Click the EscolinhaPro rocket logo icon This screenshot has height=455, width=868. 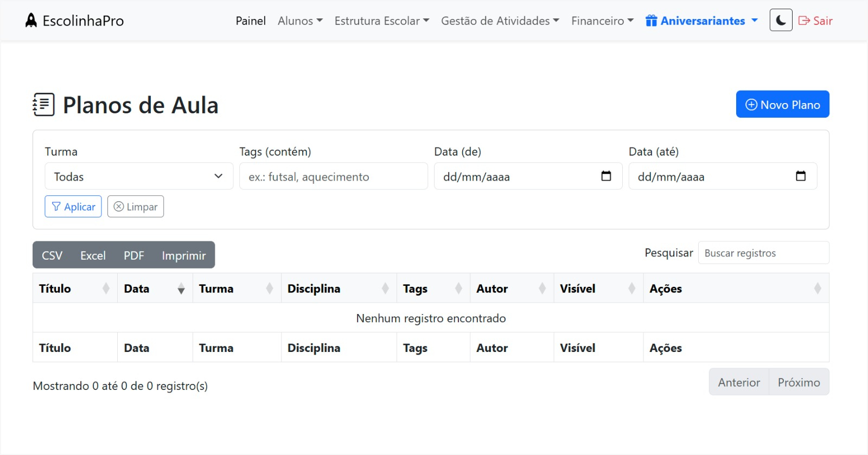[x=31, y=21]
